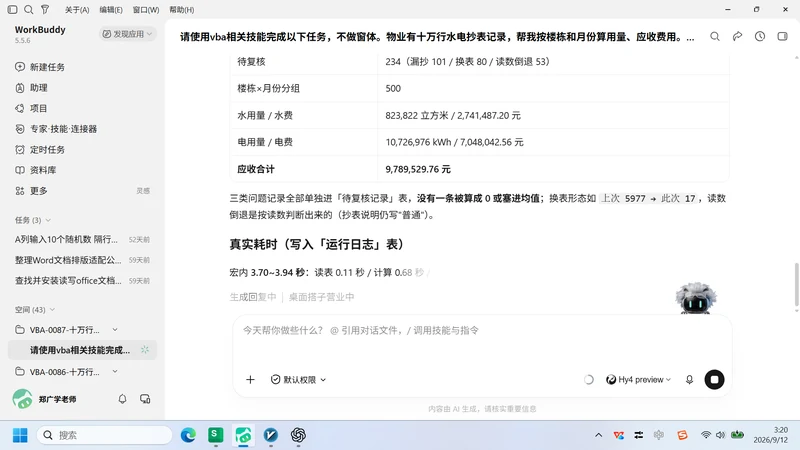Select the 请使用vba相关技能完成 conversation item

(x=82, y=350)
